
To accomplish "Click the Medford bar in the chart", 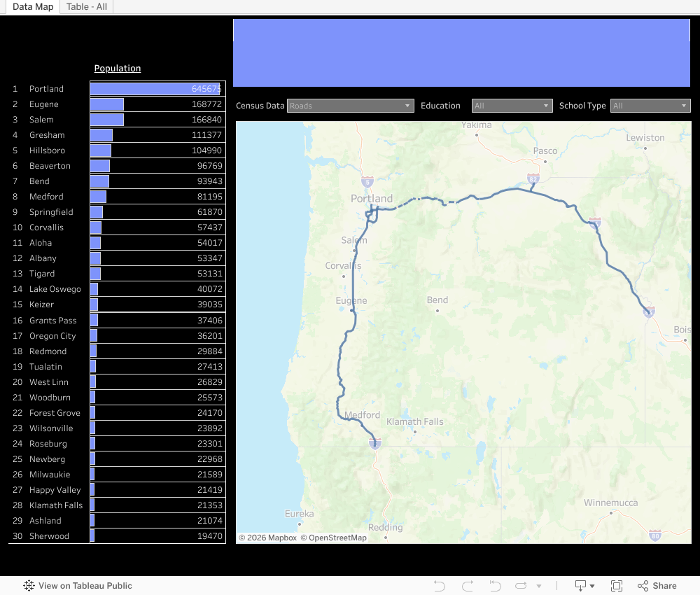I will [x=98, y=196].
